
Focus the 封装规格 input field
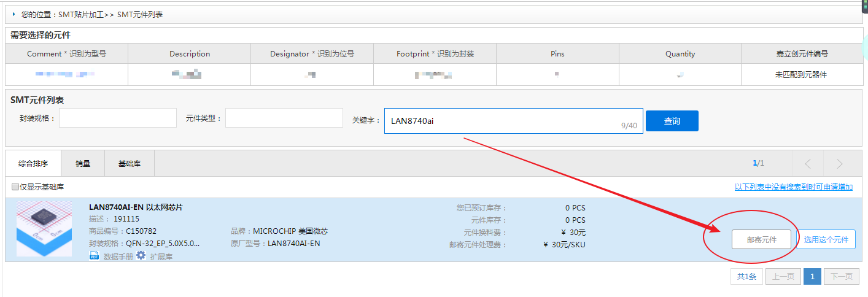pyautogui.click(x=117, y=118)
